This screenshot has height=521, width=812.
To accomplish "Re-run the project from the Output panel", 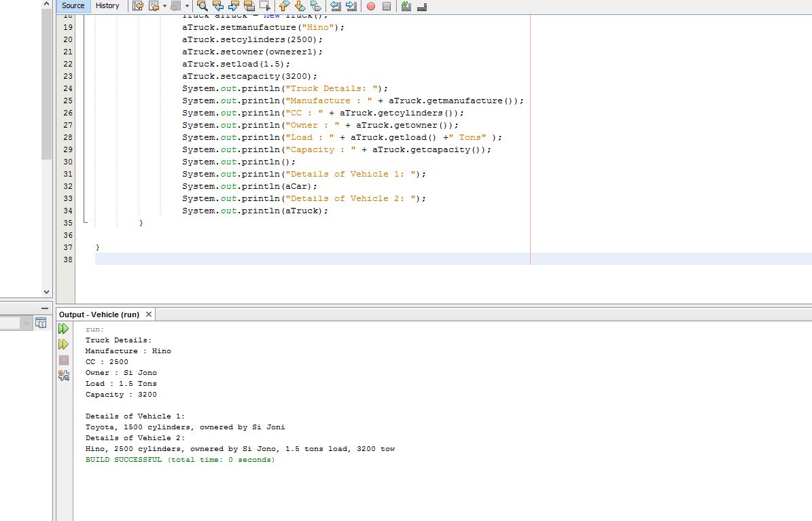I will [64, 329].
